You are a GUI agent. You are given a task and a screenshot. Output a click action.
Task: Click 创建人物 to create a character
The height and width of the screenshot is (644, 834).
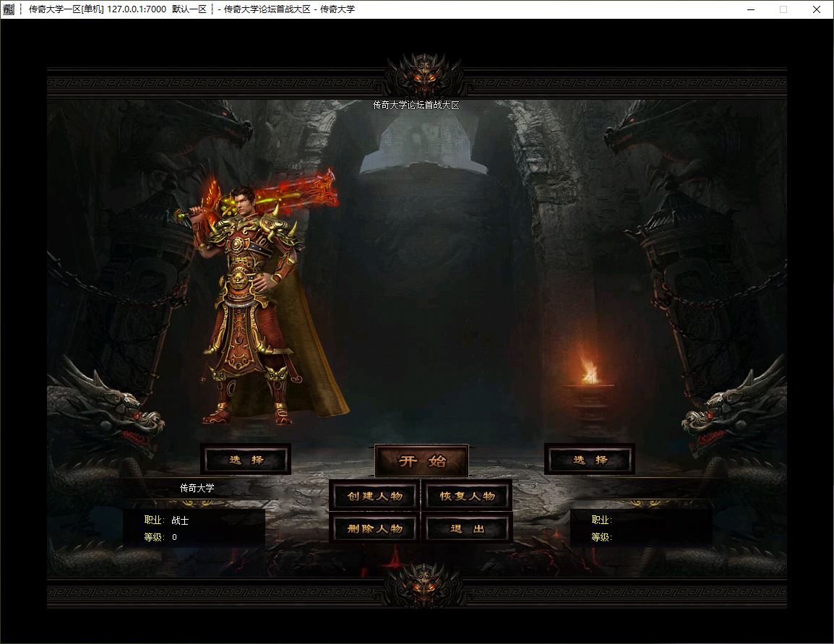click(375, 496)
